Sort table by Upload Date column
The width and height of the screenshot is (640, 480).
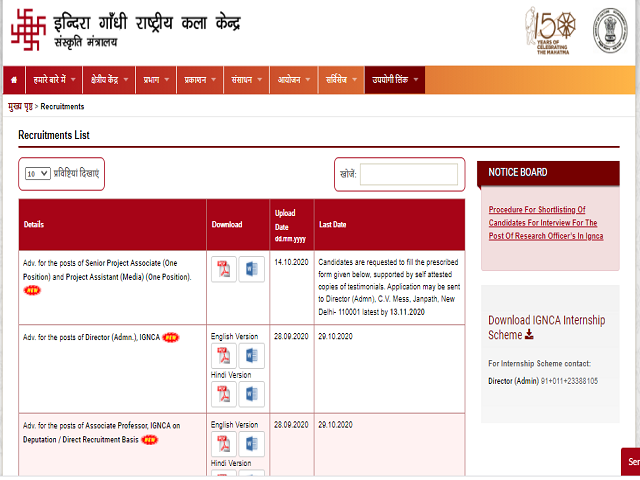coord(292,225)
